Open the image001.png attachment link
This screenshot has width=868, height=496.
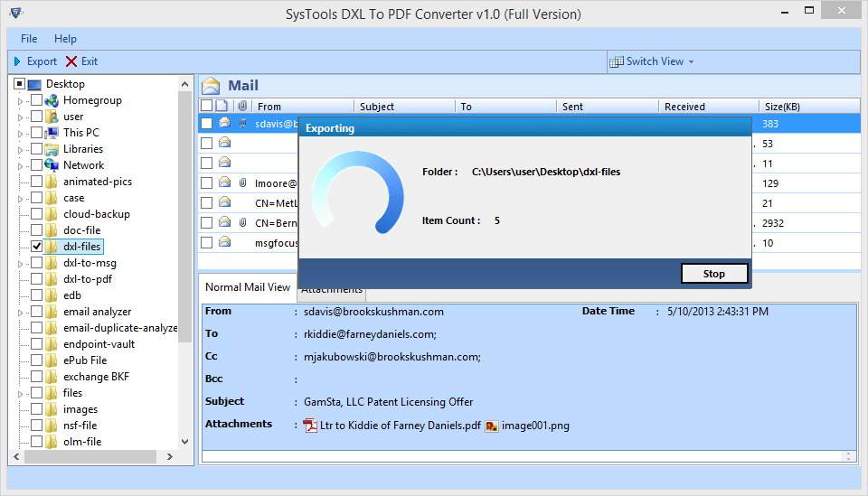pyautogui.click(x=535, y=426)
